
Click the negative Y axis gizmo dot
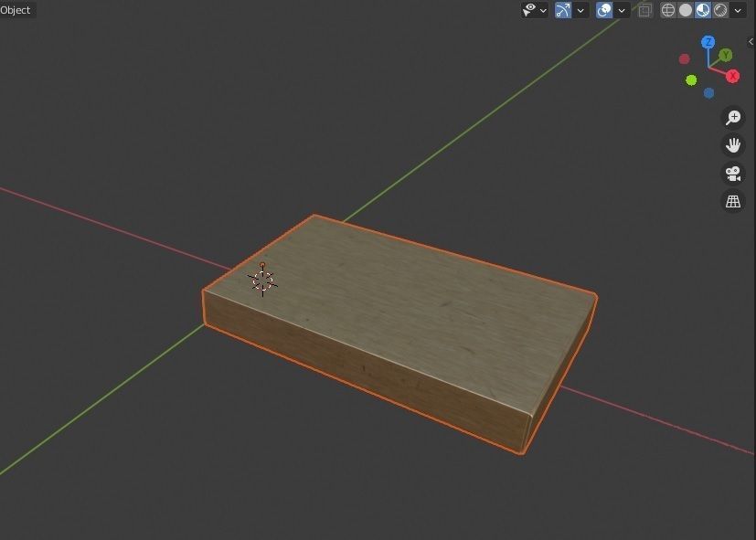coord(691,80)
